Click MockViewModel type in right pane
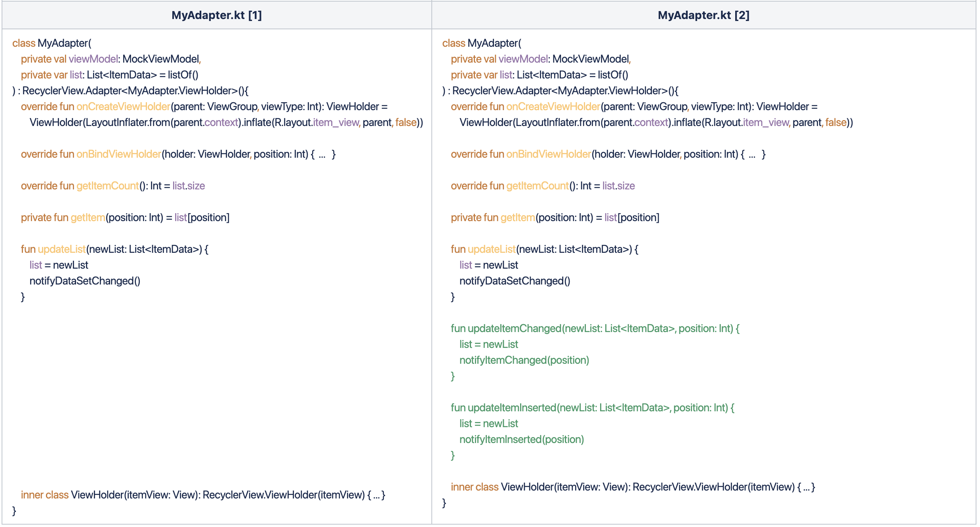The height and width of the screenshot is (527, 980). [590, 59]
